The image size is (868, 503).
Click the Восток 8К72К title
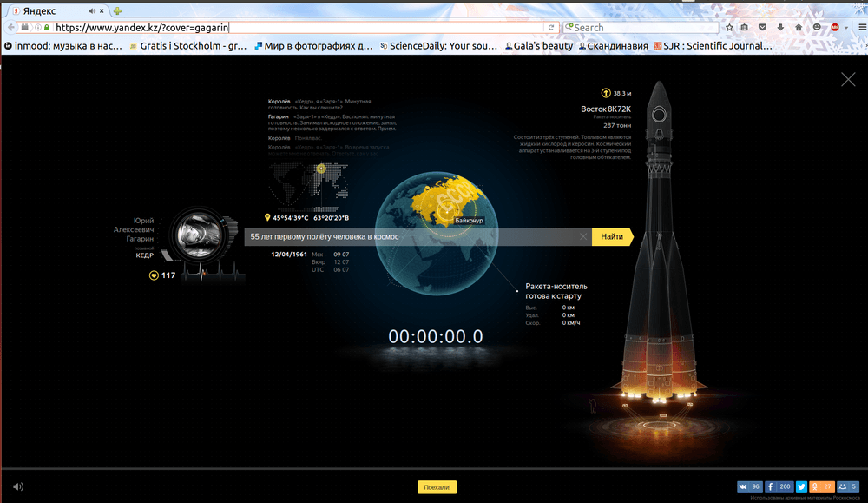606,109
